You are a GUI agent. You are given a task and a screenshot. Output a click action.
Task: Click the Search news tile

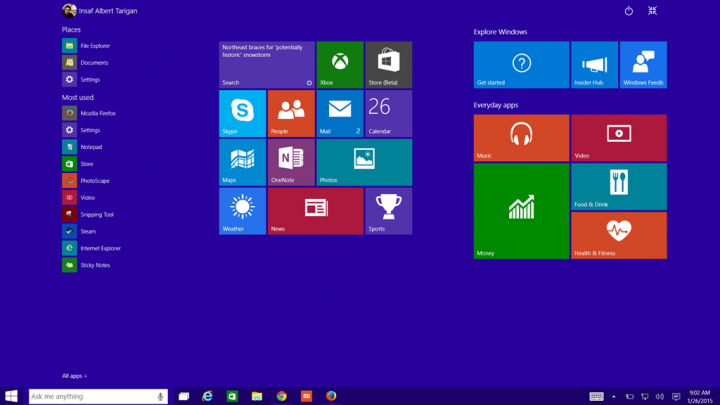pyautogui.click(x=267, y=65)
